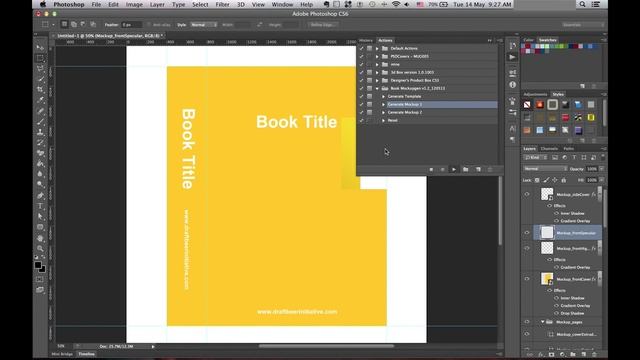Expand the Generate Mockup 1 action
640x360 pixels.
coord(383,104)
